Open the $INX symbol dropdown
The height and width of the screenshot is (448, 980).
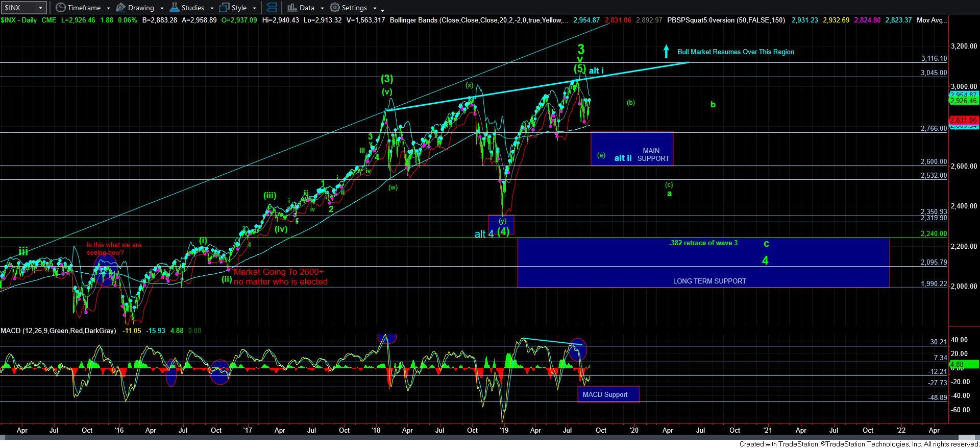point(40,8)
